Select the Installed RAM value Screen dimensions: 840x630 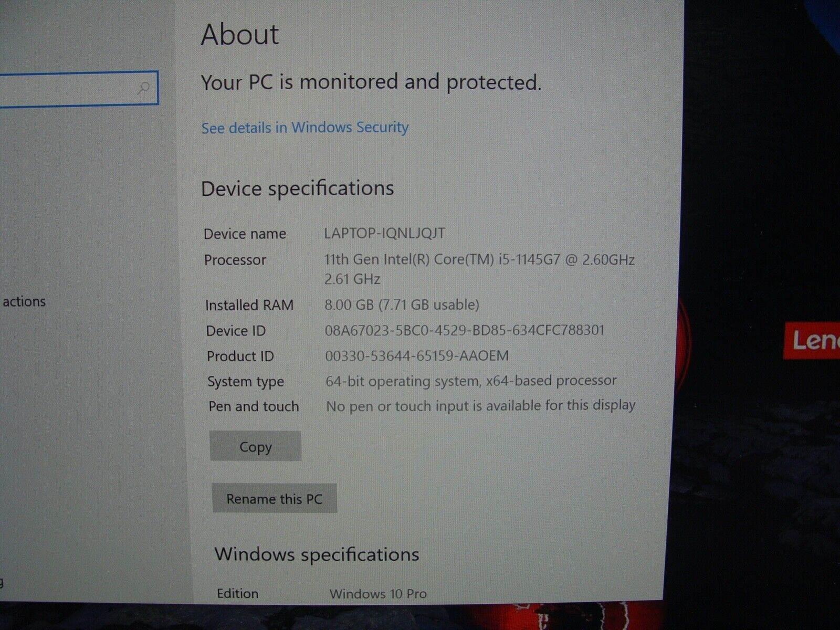[x=402, y=304]
